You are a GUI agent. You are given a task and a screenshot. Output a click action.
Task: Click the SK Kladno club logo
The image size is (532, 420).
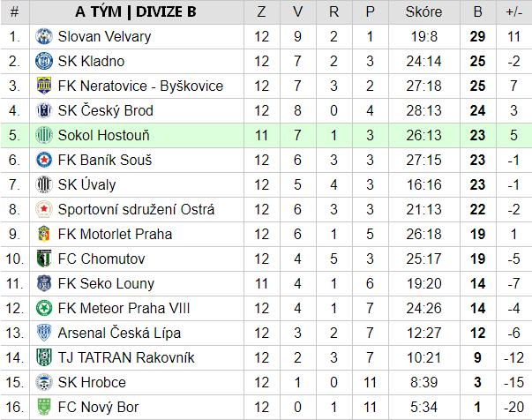tap(44, 61)
